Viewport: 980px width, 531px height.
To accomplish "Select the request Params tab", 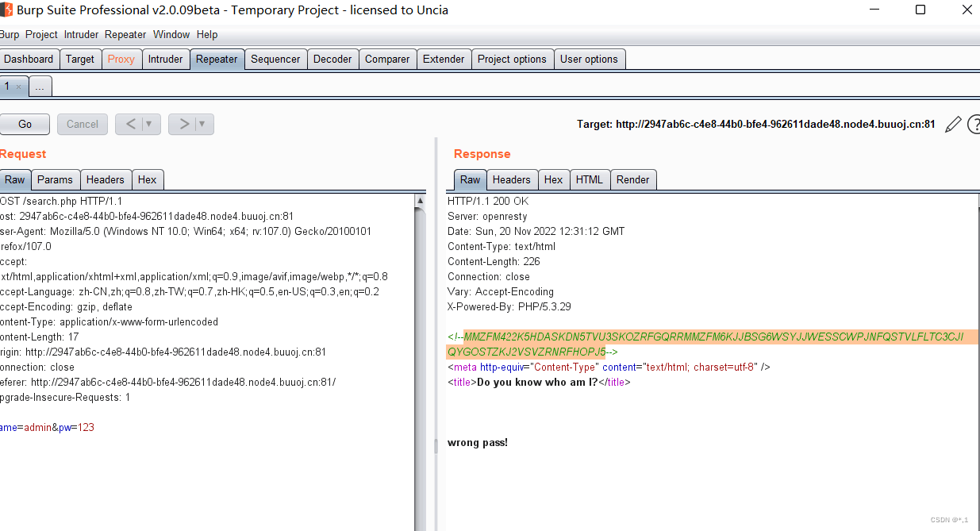I will [x=55, y=179].
